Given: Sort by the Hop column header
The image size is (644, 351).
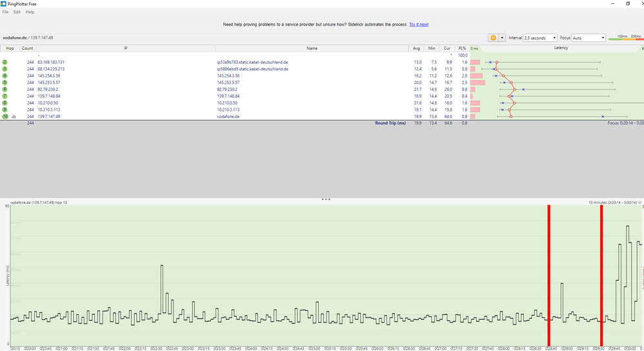Looking at the screenshot, I should click(x=10, y=48).
